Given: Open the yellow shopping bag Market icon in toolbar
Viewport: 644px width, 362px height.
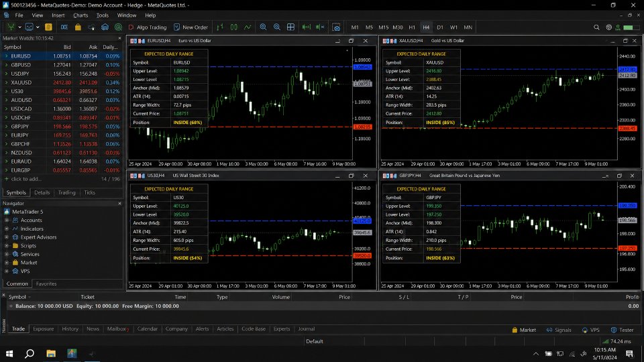Looking at the screenshot, I should tap(78, 27).
